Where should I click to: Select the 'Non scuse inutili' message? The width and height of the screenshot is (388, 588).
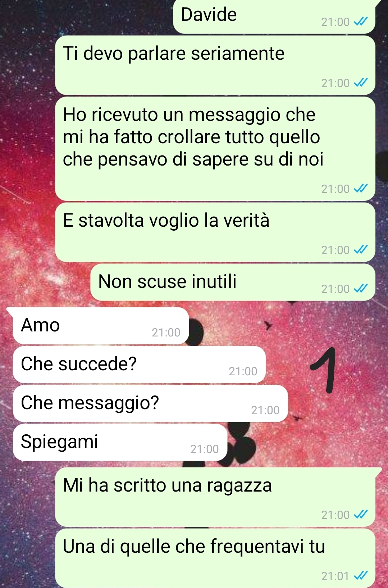pos(233,282)
